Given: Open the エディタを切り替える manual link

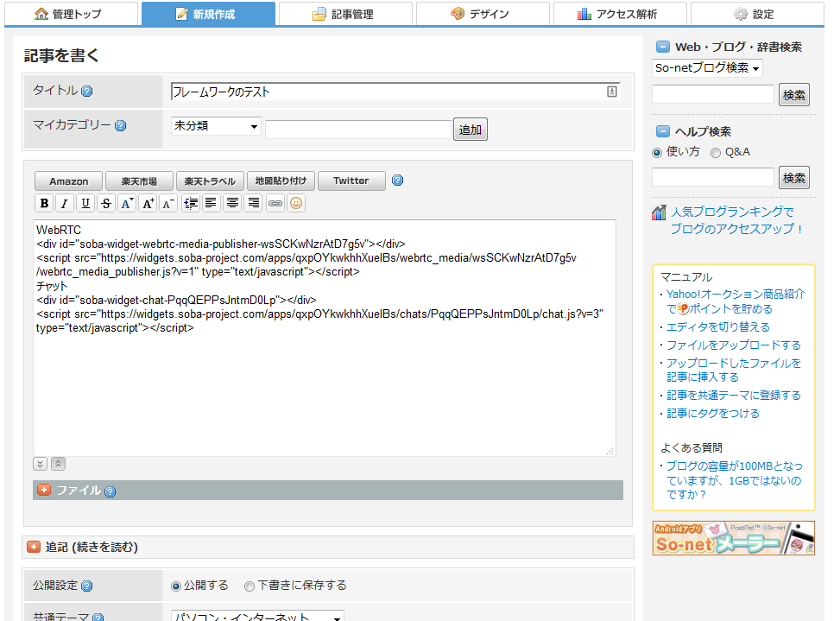Looking at the screenshot, I should pos(717,327).
